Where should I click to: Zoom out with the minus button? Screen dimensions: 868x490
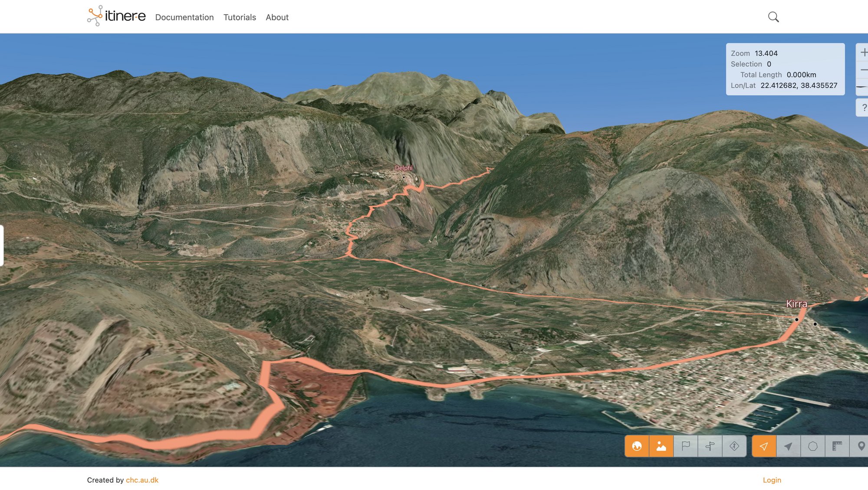point(863,70)
